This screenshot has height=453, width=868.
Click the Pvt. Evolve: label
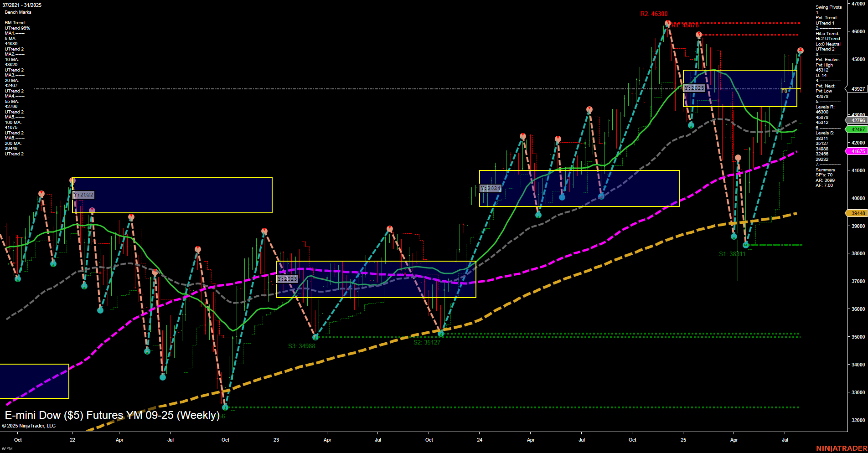tap(827, 60)
